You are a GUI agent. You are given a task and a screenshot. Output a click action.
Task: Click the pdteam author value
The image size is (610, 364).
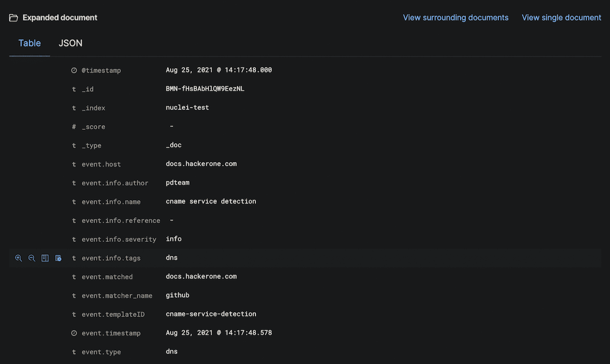(x=177, y=183)
